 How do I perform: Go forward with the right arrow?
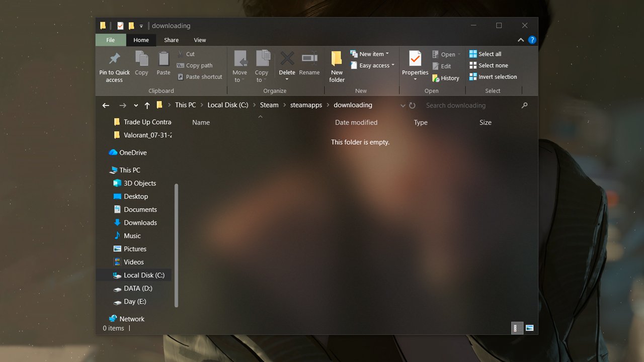[x=123, y=105]
